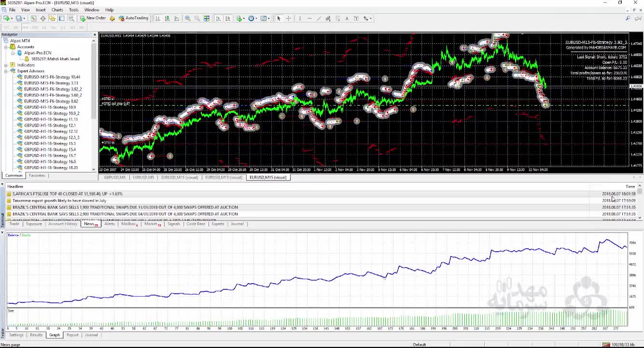Zoom out of the chart
The width and height of the screenshot is (644, 348).
pyautogui.click(x=197, y=18)
